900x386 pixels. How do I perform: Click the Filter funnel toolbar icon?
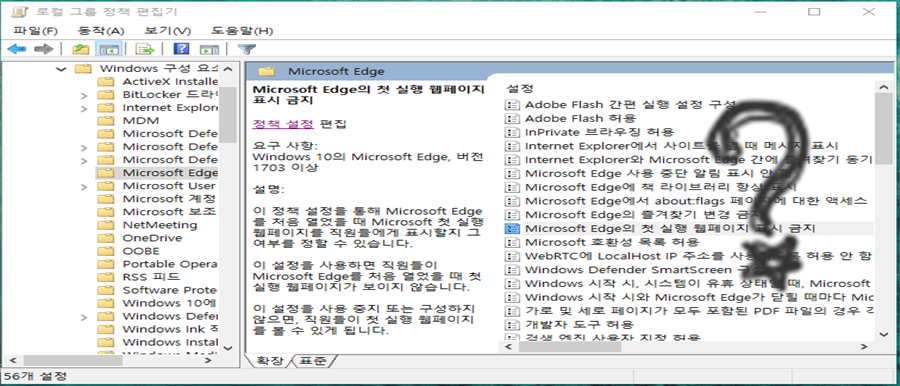click(x=247, y=49)
